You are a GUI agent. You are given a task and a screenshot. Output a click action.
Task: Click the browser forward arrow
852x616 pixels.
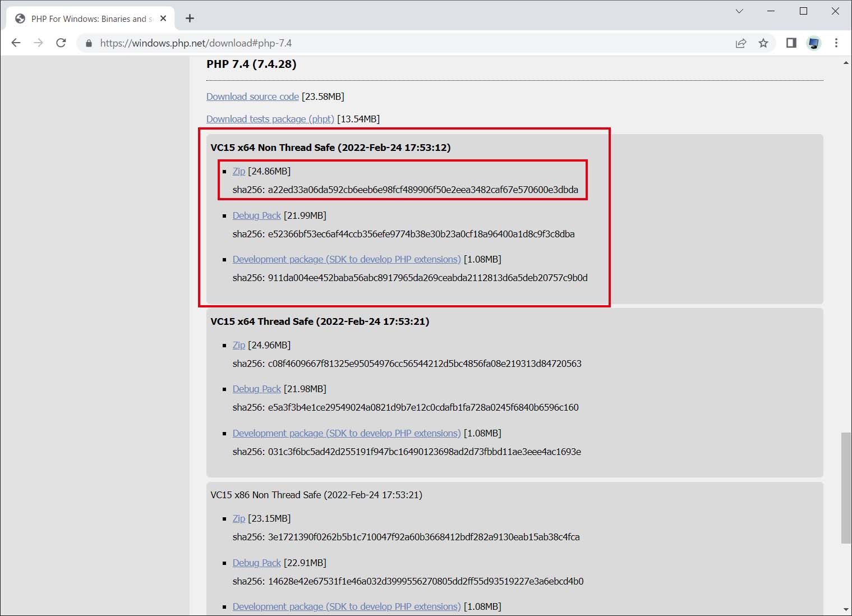click(x=38, y=43)
